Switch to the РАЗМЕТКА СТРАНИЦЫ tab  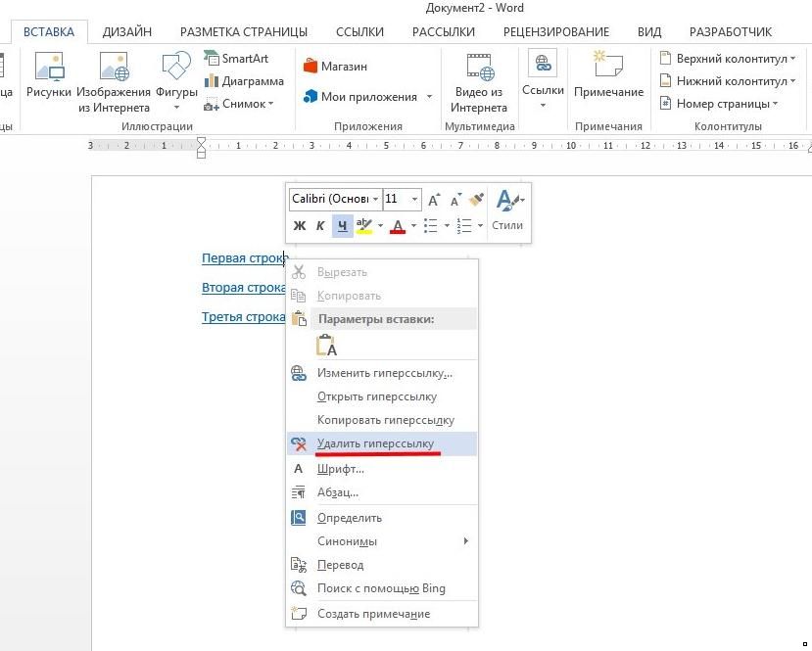(244, 32)
